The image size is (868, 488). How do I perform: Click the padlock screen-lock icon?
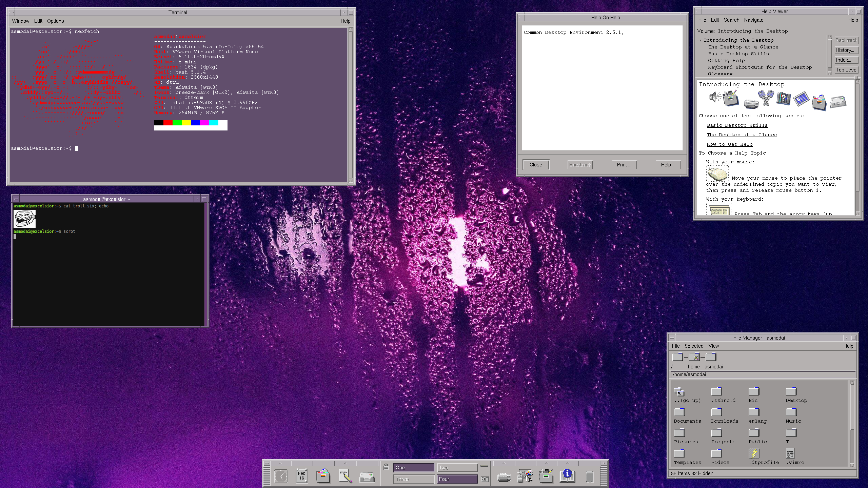pyautogui.click(x=386, y=467)
